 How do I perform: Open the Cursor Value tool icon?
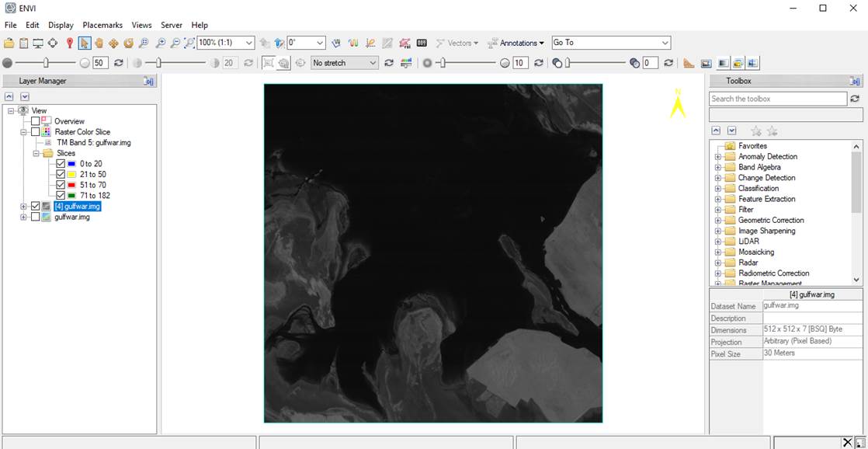(x=336, y=43)
